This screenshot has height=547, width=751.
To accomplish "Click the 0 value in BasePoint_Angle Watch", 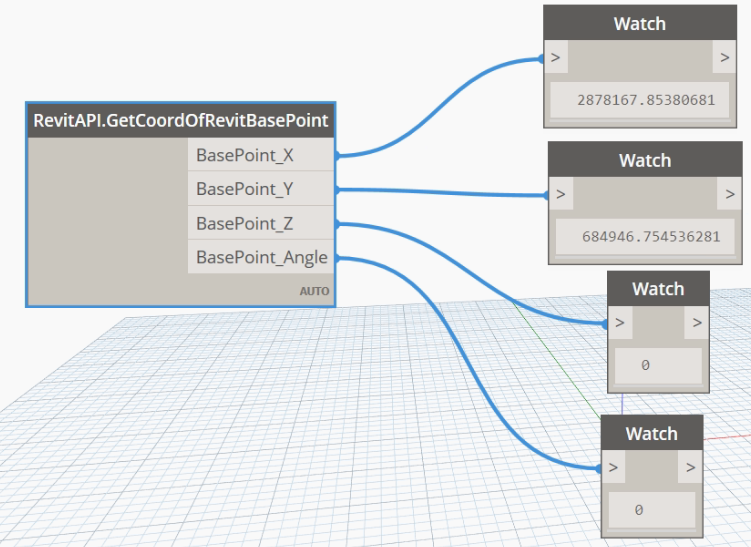I will point(638,510).
